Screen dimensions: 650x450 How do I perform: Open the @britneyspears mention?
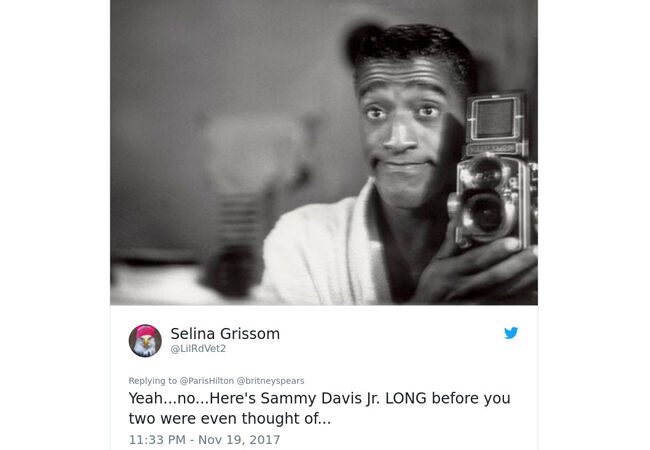click(x=270, y=380)
